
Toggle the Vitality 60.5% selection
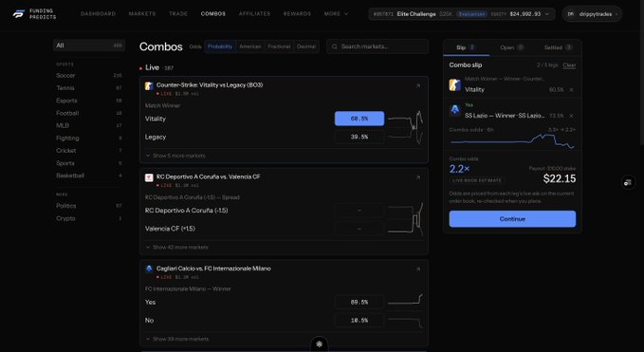pyautogui.click(x=359, y=119)
